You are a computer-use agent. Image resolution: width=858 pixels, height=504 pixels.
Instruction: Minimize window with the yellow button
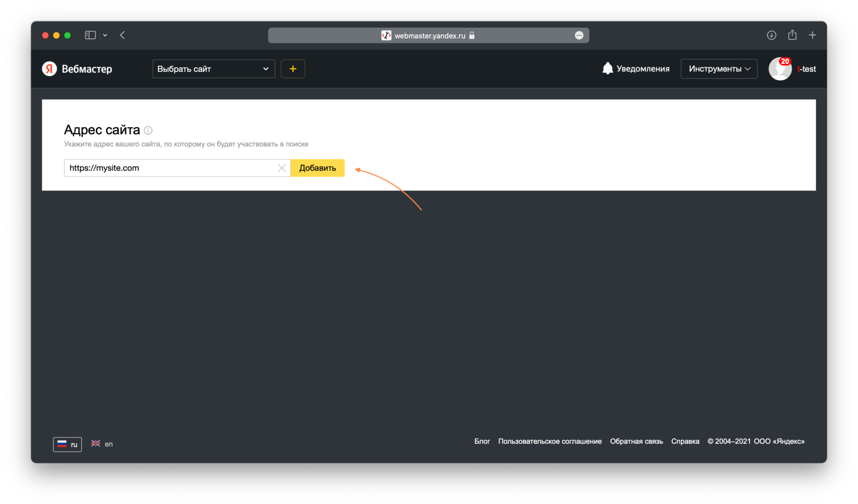(x=57, y=35)
